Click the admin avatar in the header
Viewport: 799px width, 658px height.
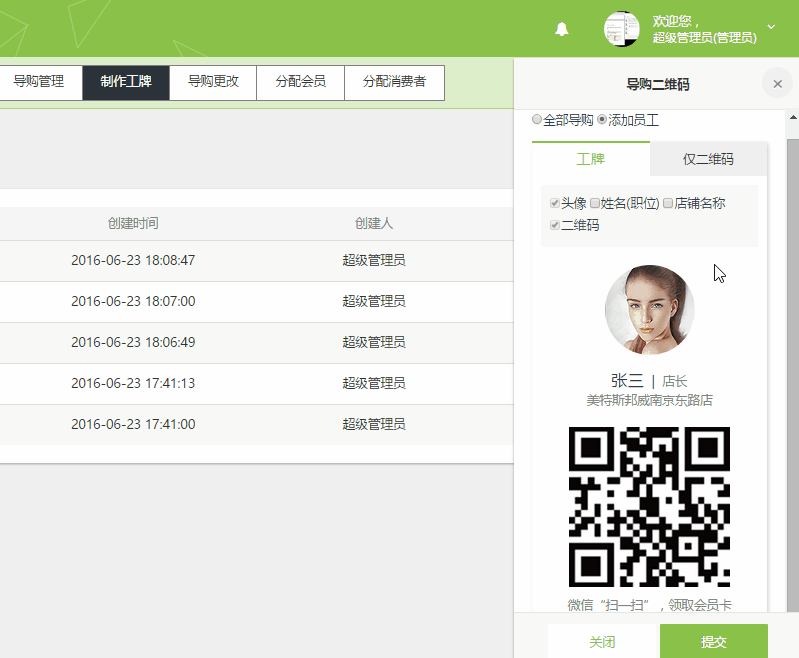tap(622, 29)
